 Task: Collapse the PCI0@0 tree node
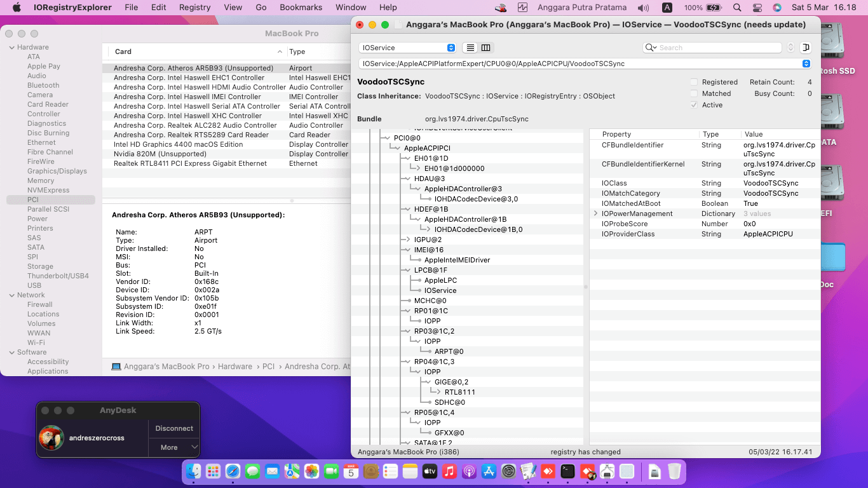(386, 138)
